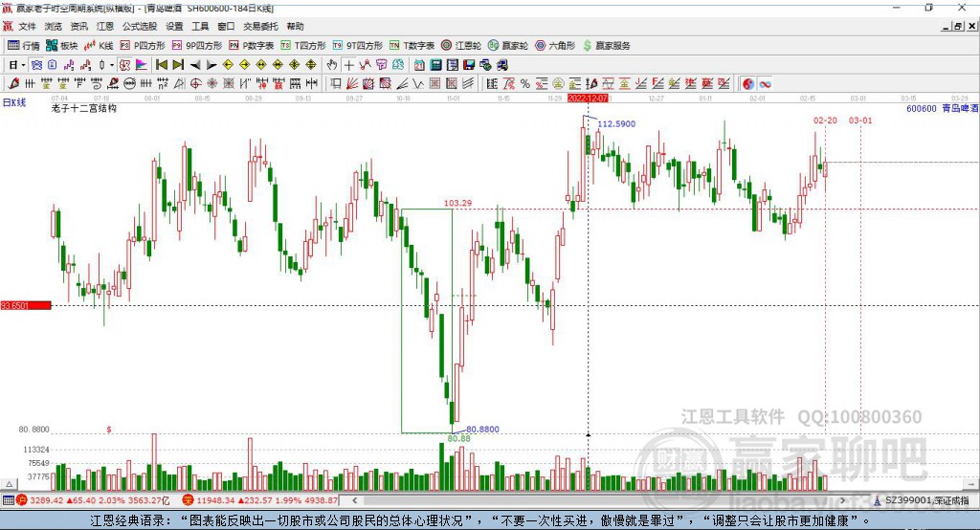Select the red fan-lines Gann angle tool

click(352, 84)
